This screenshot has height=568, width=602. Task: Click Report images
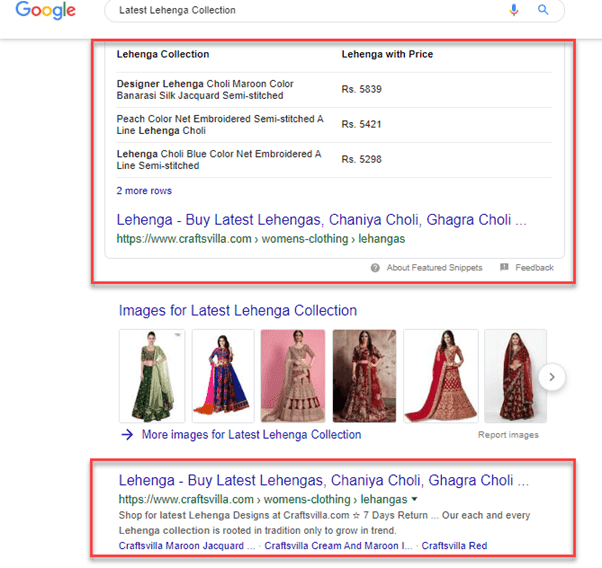point(508,435)
